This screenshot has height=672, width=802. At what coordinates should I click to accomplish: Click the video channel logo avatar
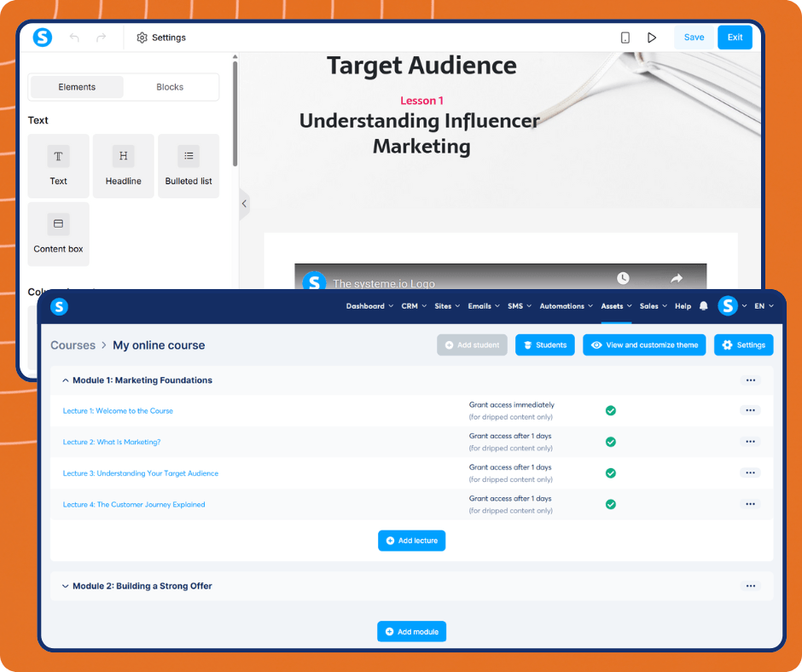click(314, 281)
